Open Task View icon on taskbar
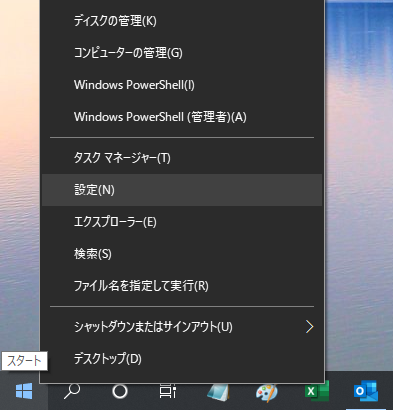 168,391
